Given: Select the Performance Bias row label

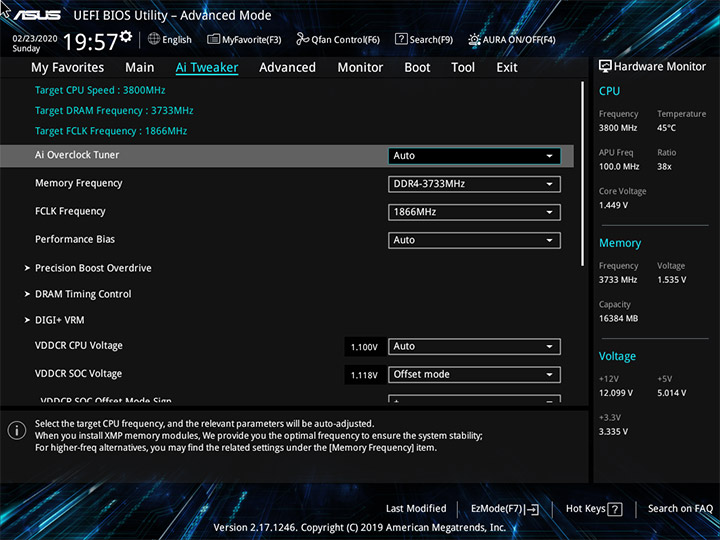Looking at the screenshot, I should [x=75, y=239].
